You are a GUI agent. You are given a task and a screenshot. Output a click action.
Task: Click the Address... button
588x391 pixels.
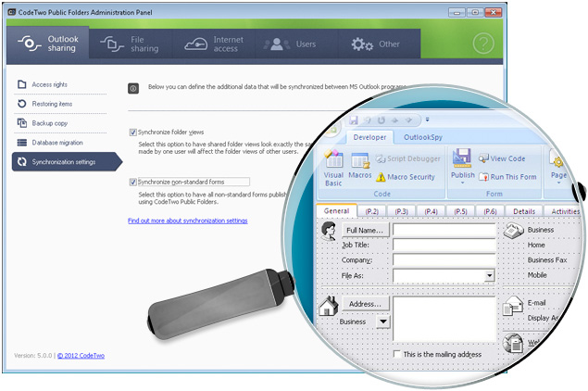tap(365, 304)
